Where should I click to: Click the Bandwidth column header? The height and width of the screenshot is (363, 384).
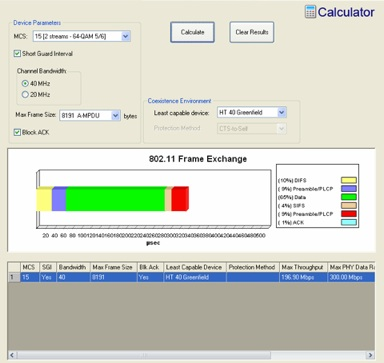(73, 267)
